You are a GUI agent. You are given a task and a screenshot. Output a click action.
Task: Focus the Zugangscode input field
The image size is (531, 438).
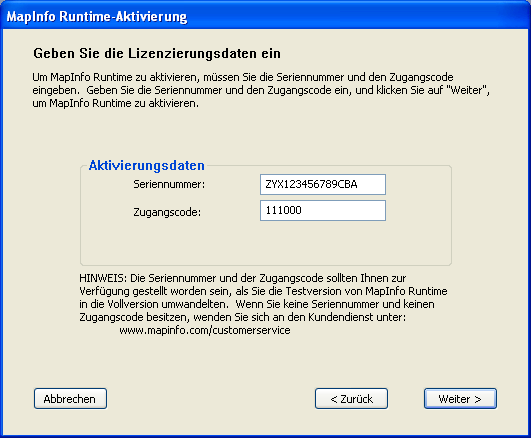(x=323, y=210)
